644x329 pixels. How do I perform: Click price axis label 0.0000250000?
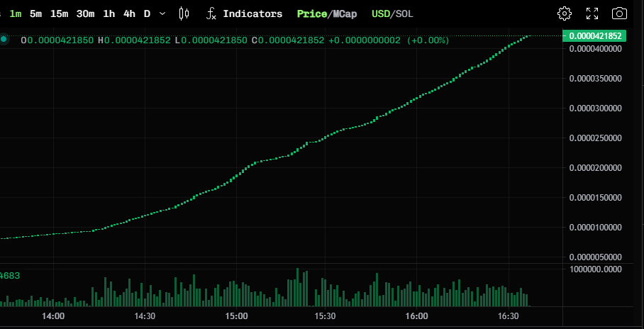coord(595,138)
